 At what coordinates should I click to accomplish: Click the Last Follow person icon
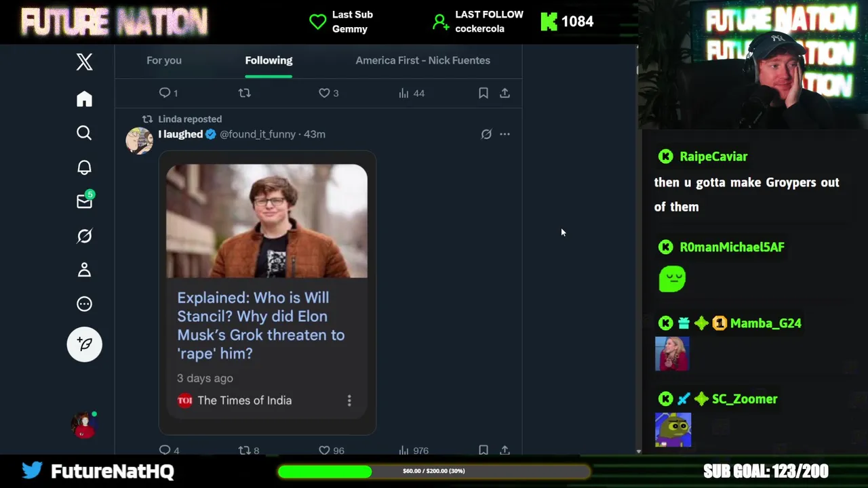(441, 22)
